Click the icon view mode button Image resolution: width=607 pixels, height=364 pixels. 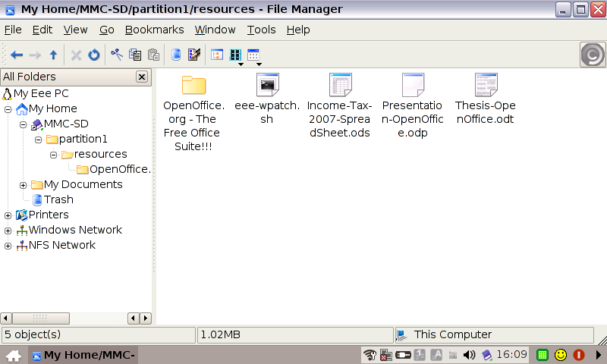click(235, 55)
